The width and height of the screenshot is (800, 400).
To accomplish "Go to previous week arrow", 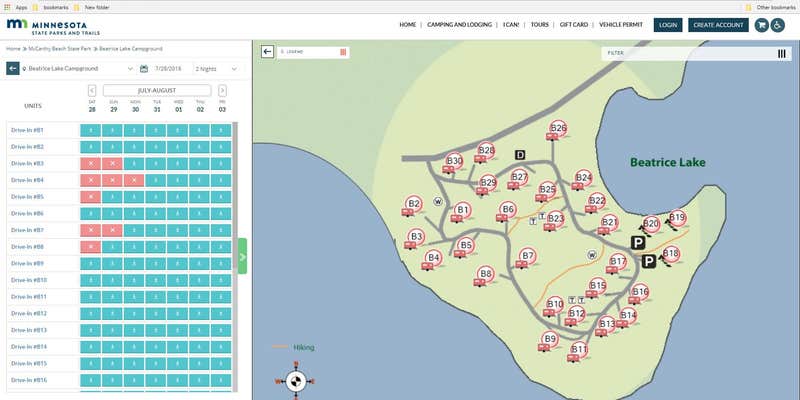I will point(92,91).
